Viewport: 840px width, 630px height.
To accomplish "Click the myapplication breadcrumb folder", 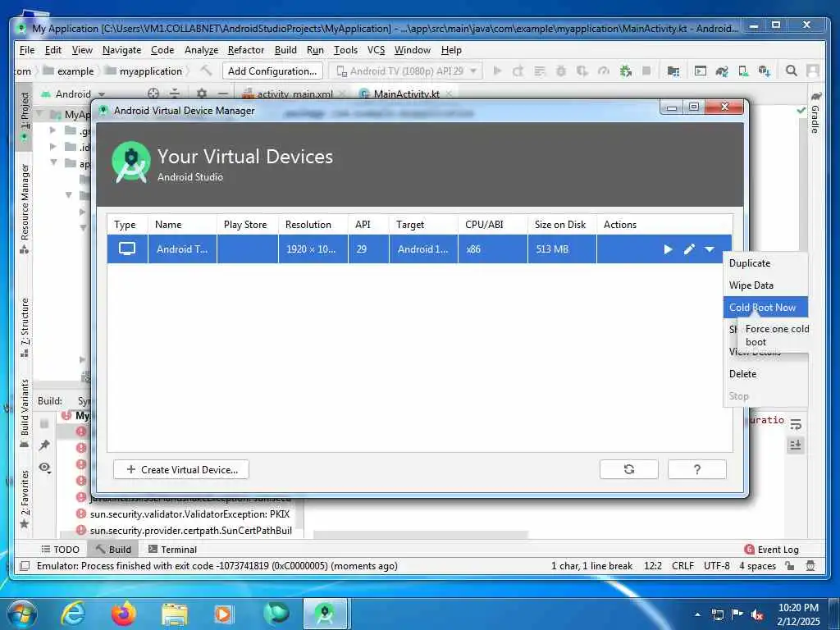I will (144, 71).
